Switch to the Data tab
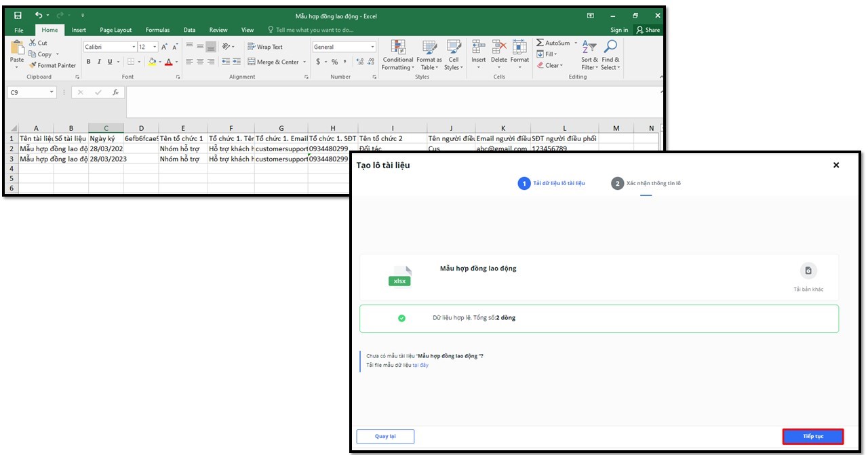This screenshot has height=455, width=868. [189, 30]
